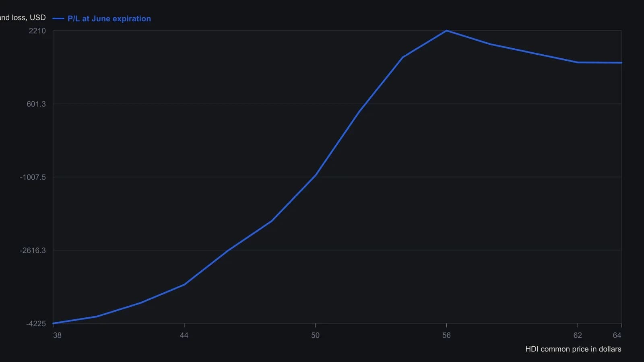Click the 62 x-axis tick label
Viewport: 644px width, 362px height.
578,335
